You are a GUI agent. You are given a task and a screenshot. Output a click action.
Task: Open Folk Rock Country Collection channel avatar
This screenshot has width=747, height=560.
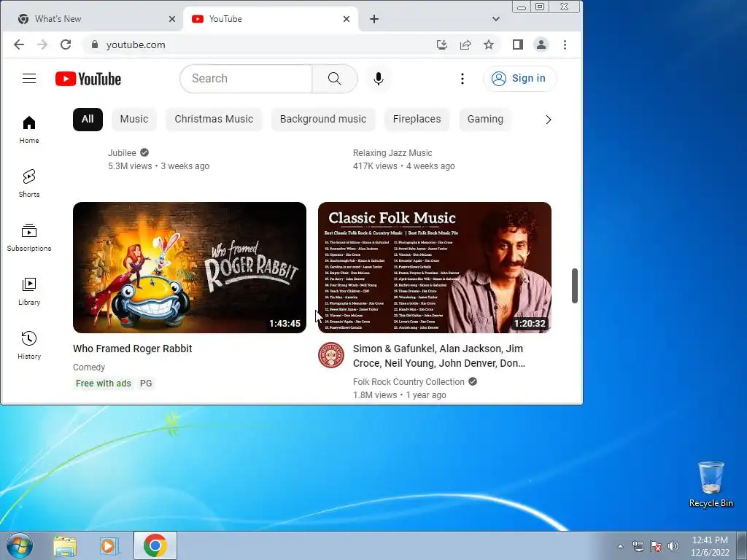point(331,355)
